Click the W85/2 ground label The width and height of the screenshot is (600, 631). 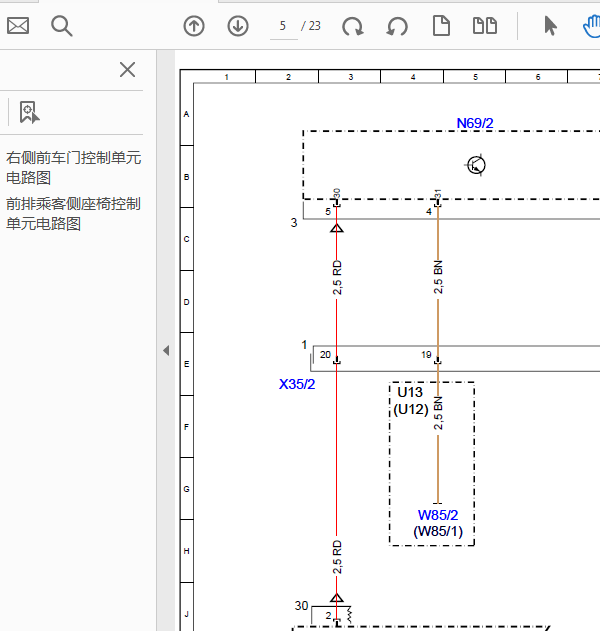(438, 515)
